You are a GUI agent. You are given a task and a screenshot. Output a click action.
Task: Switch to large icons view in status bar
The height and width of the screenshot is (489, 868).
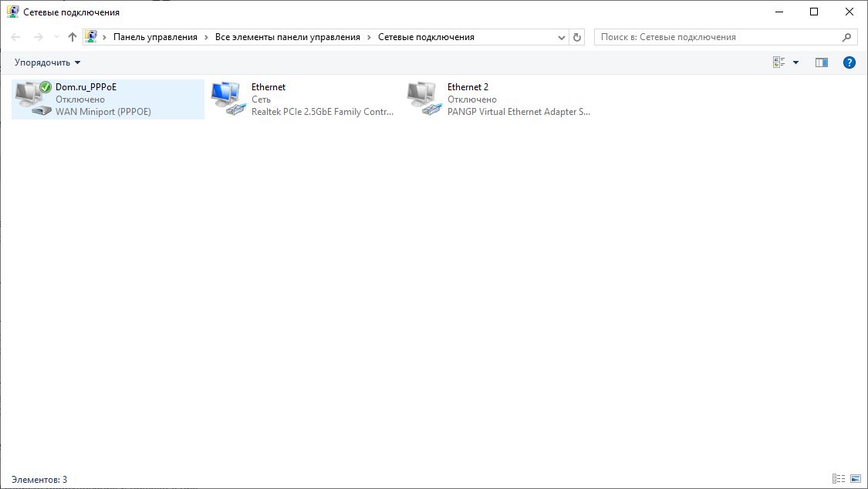(x=855, y=479)
